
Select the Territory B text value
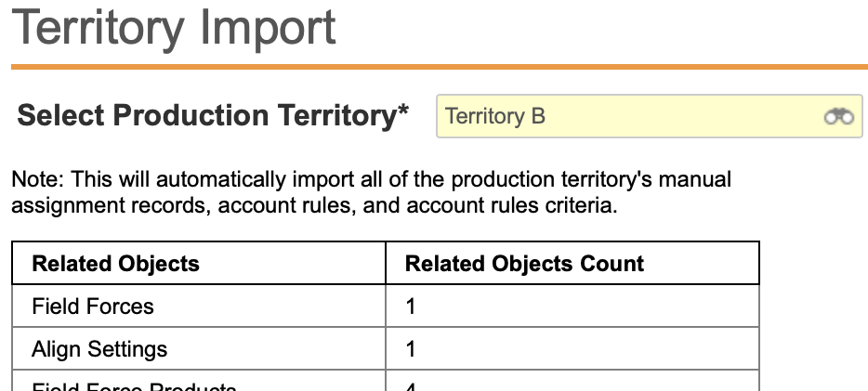(495, 116)
